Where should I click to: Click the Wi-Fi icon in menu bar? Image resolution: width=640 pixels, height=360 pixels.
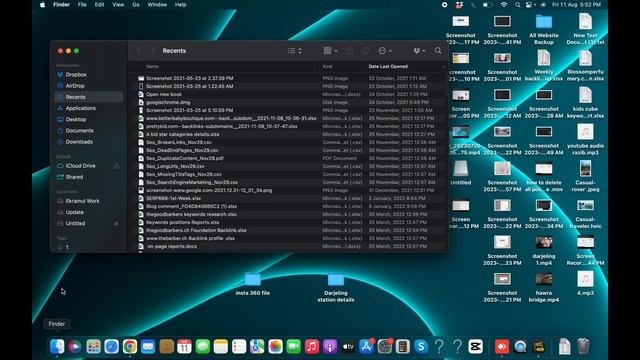pos(504,5)
